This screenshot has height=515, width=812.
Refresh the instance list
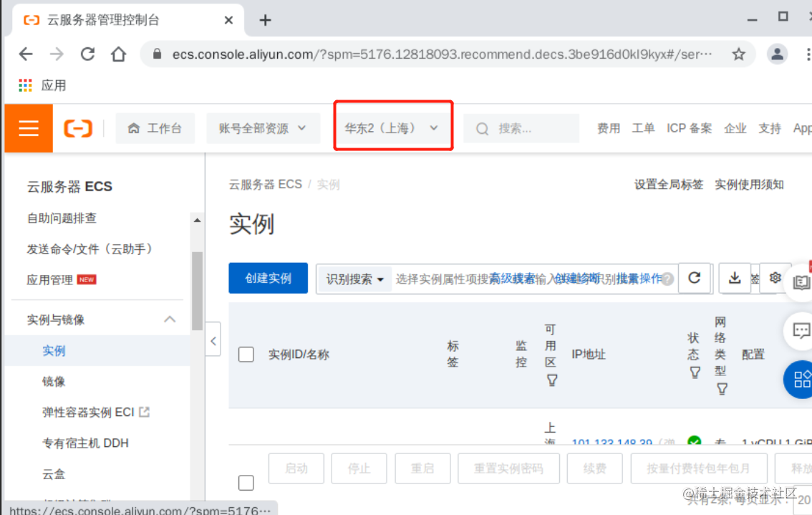(694, 278)
